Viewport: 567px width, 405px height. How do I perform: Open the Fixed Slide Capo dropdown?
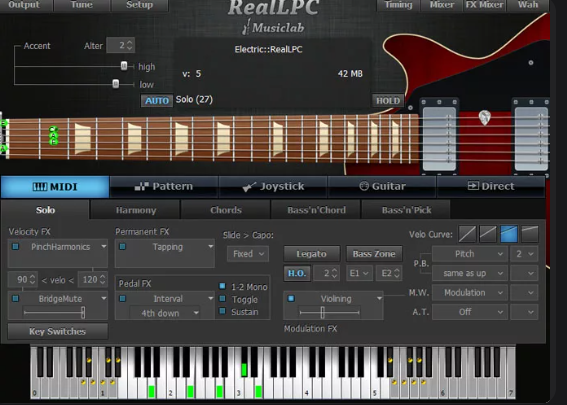coord(248,254)
